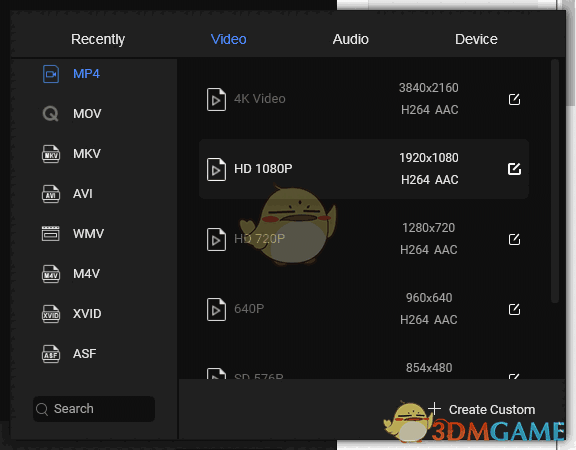Choose the MP4 format label

tap(86, 74)
